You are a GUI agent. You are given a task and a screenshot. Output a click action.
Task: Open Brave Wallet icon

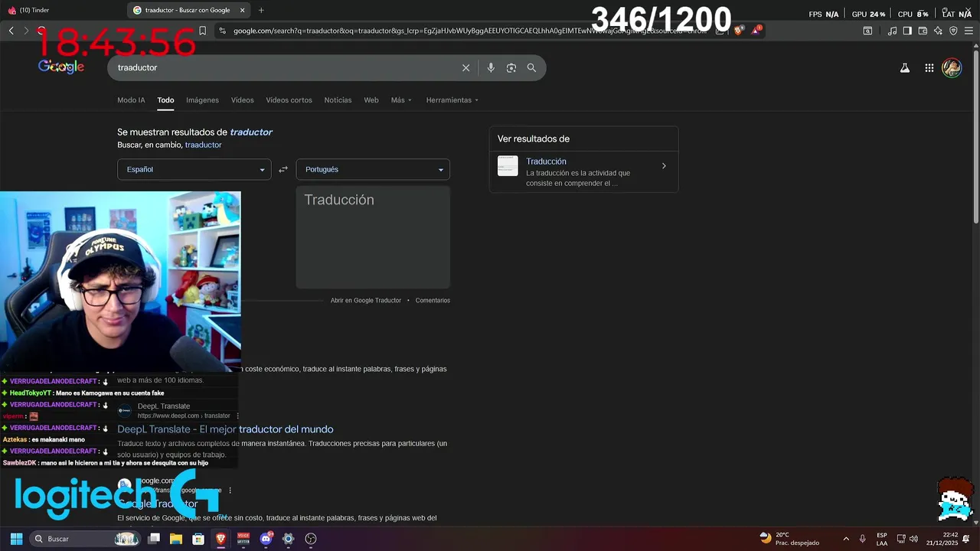[x=923, y=31]
